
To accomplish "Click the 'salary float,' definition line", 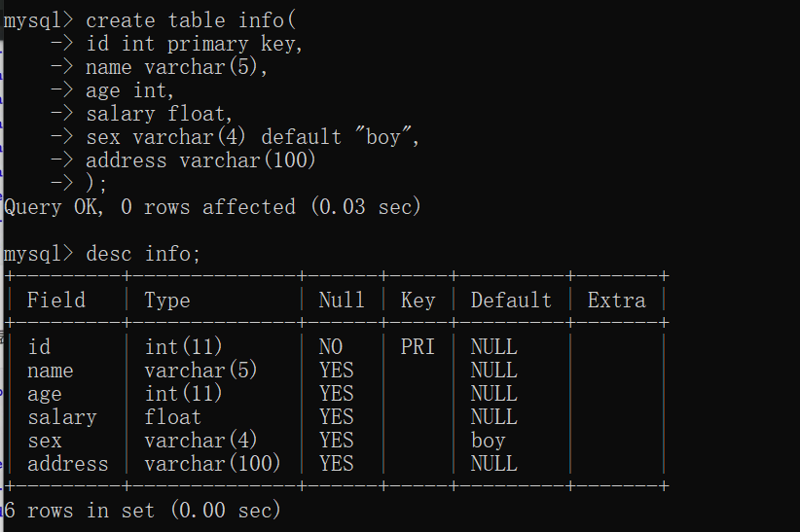I will pos(159,114).
